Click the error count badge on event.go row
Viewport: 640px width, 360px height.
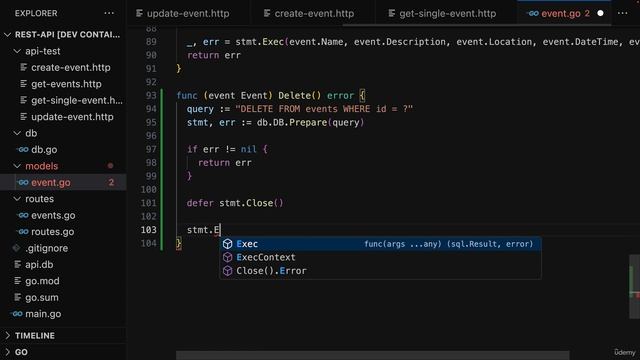[x=111, y=182]
